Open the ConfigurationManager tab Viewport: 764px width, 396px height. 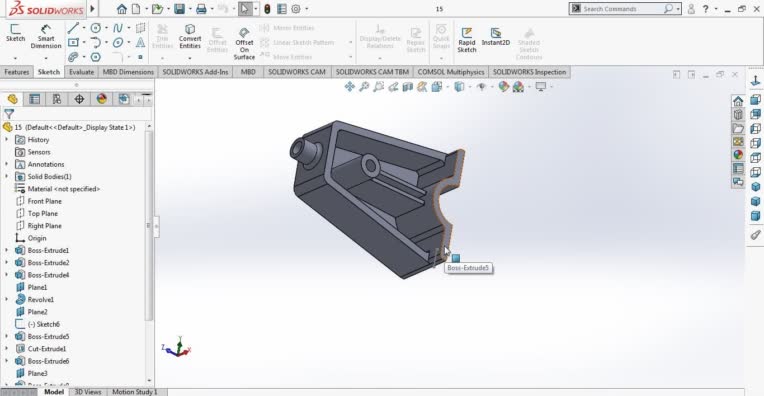click(57, 99)
